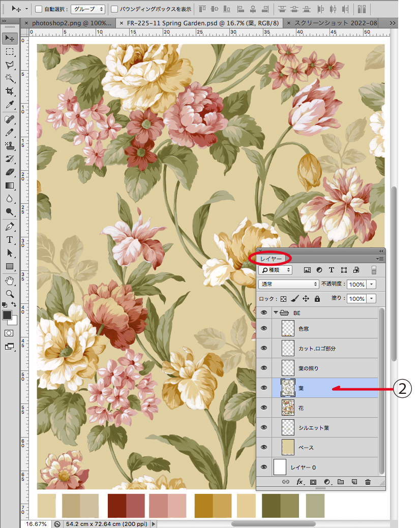
Task: Filter layers by pixel layer type
Action: [x=307, y=270]
